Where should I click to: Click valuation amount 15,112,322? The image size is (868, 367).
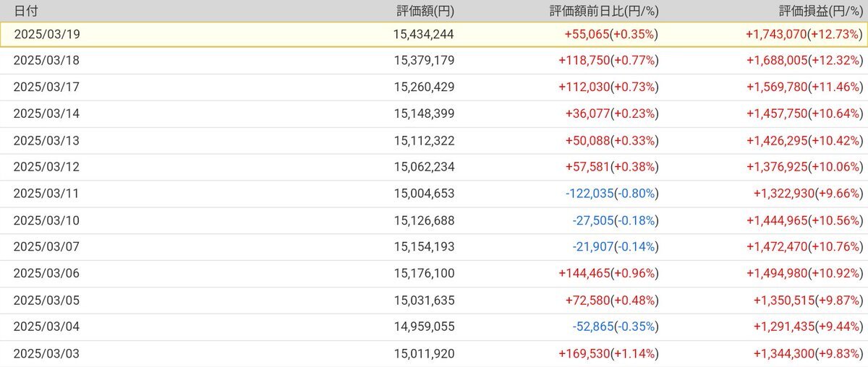click(x=424, y=140)
